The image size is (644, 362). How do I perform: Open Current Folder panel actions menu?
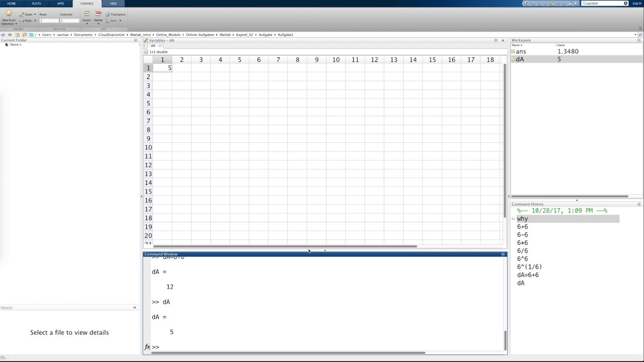pyautogui.click(x=135, y=40)
